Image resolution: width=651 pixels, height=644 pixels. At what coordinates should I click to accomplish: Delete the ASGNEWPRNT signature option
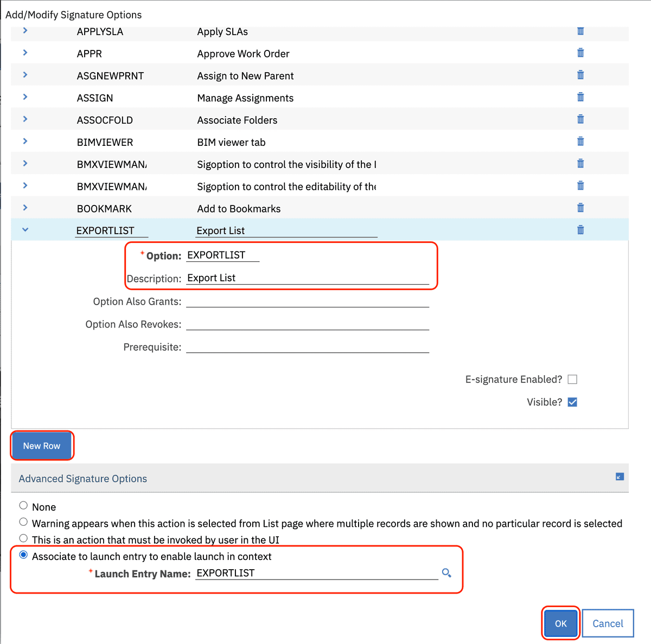(x=580, y=75)
